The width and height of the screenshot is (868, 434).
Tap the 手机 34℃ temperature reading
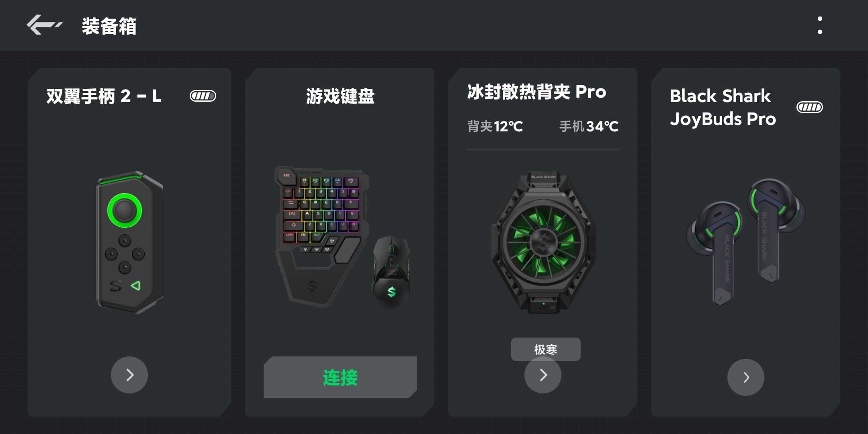[589, 127]
